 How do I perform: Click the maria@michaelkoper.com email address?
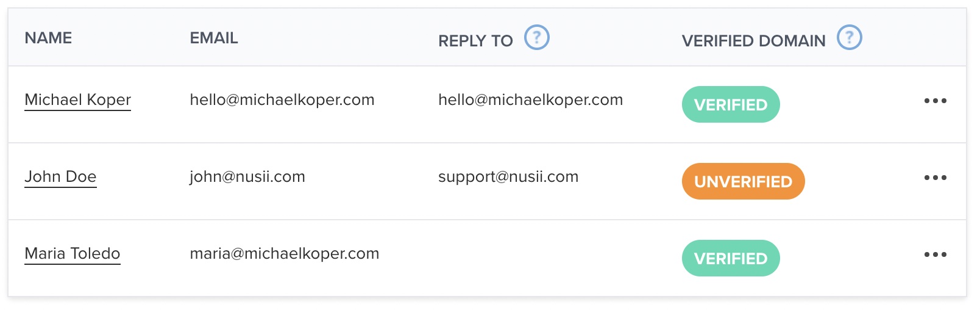coord(285,254)
